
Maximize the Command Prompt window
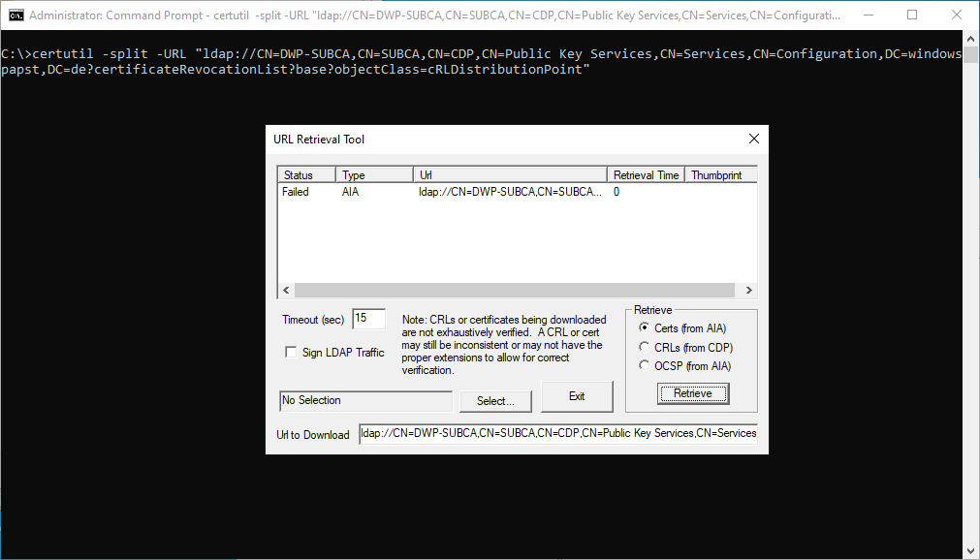912,16
